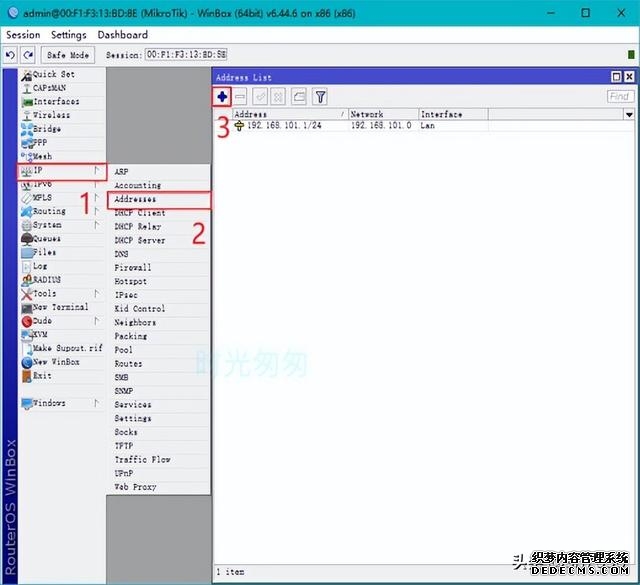Click the Remove (minus) toolbar button

click(240, 97)
